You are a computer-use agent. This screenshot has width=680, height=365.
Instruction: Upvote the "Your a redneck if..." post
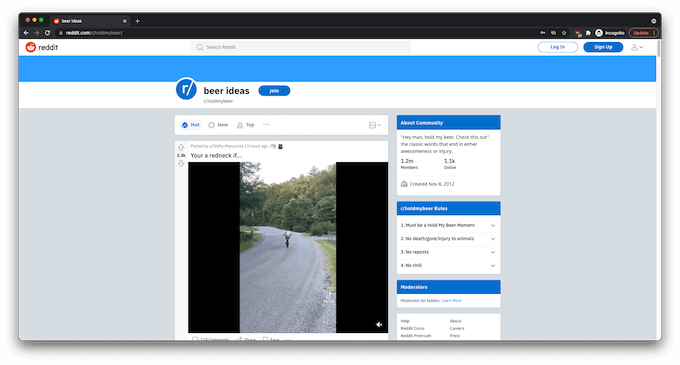pyautogui.click(x=181, y=147)
